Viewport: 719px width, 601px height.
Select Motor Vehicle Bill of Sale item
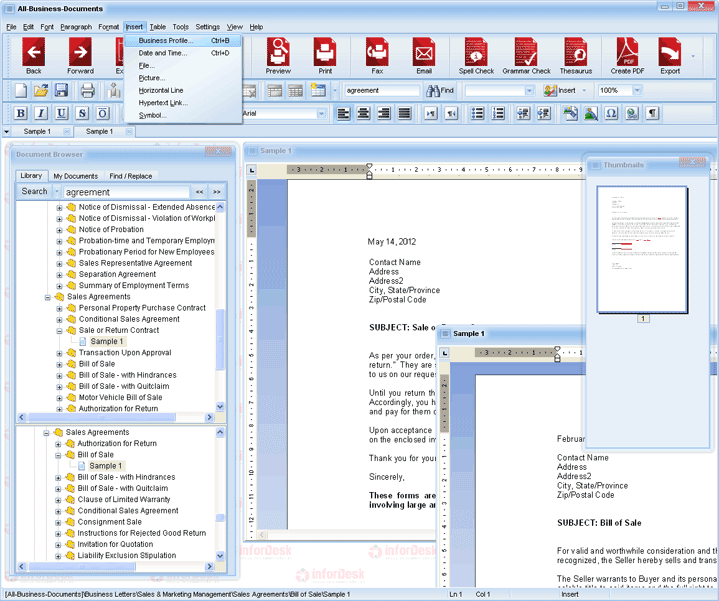(120, 397)
